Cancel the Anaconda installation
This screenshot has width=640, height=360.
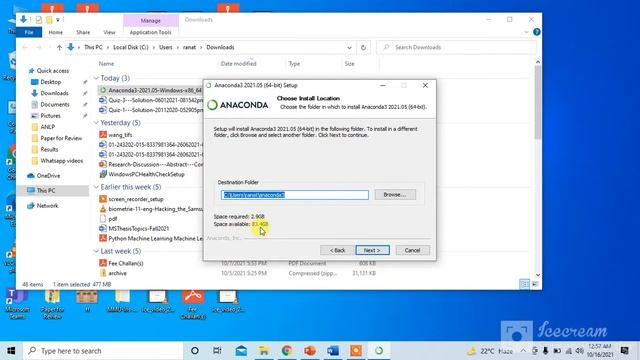point(412,250)
